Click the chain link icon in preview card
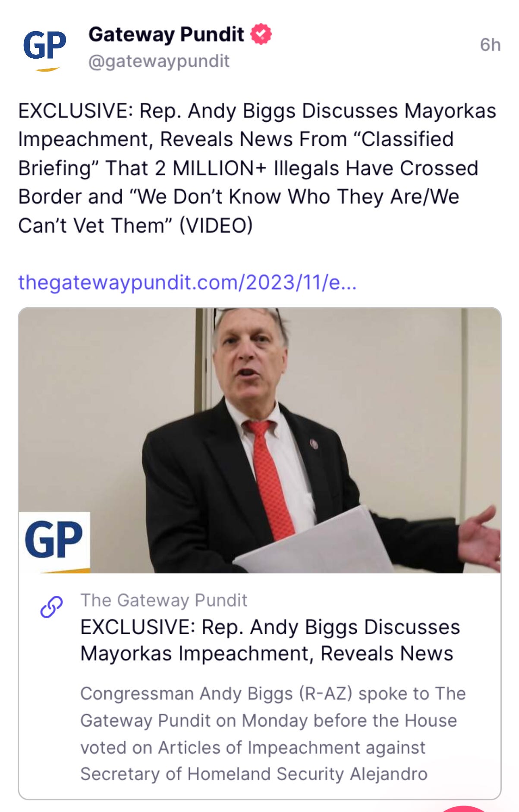The height and width of the screenshot is (812, 519). click(x=51, y=607)
